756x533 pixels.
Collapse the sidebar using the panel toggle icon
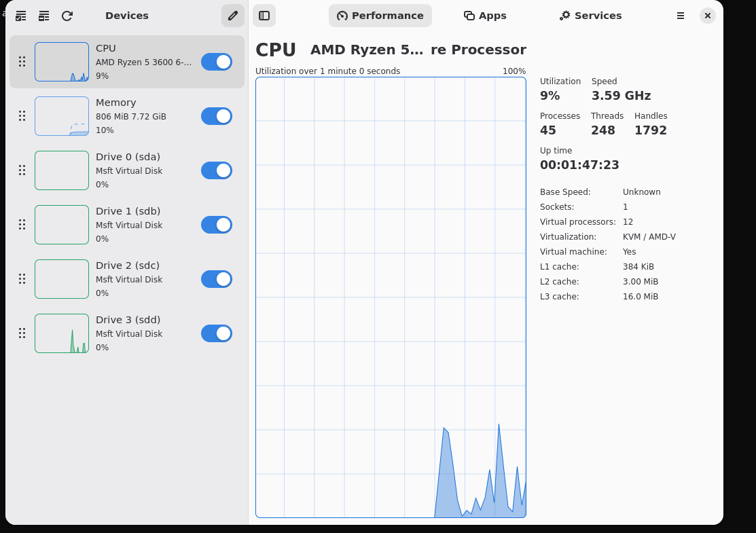pyautogui.click(x=264, y=16)
